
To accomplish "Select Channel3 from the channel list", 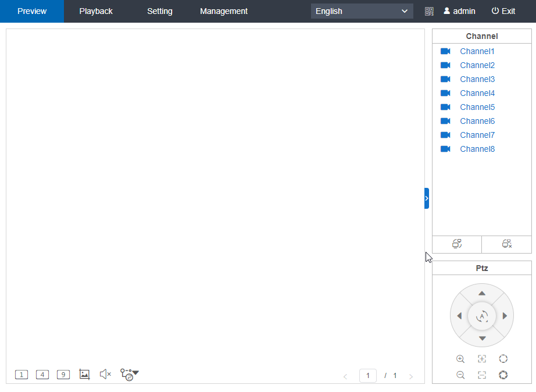I will 477,79.
